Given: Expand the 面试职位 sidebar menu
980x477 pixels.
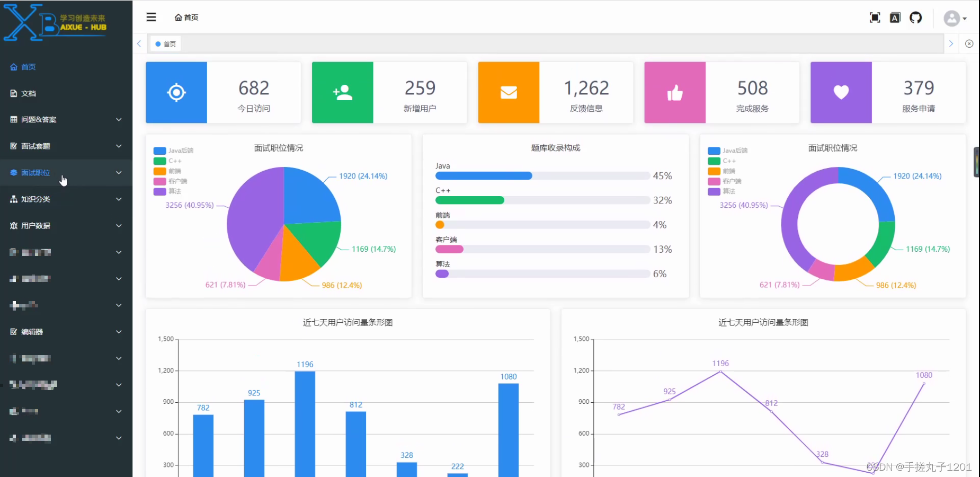Looking at the screenshot, I should click(x=66, y=173).
